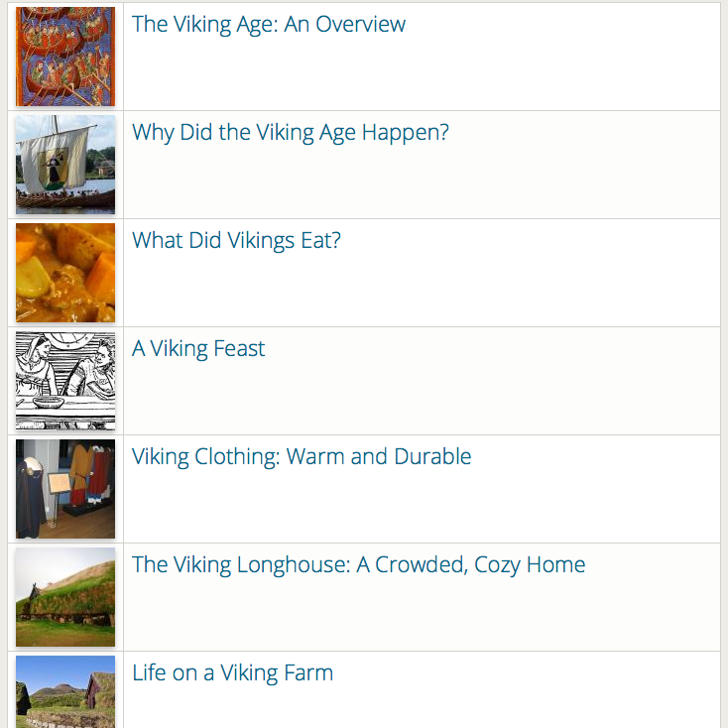This screenshot has width=728, height=728.
Task: Click the sailing longship thumbnail image
Action: coord(65,165)
